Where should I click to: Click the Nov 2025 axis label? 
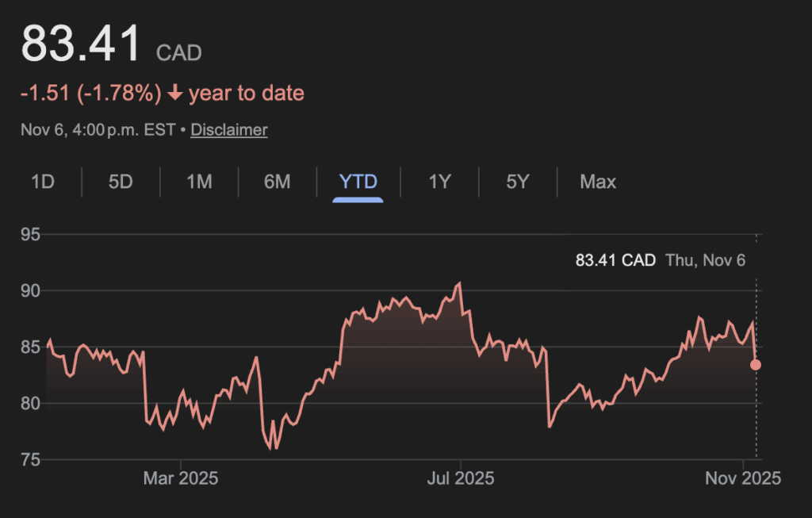click(x=743, y=478)
